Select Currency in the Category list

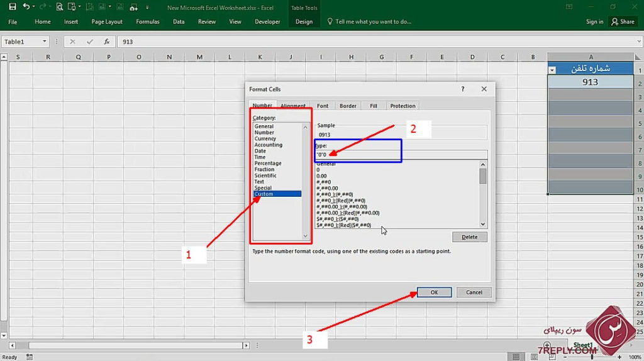(x=265, y=139)
